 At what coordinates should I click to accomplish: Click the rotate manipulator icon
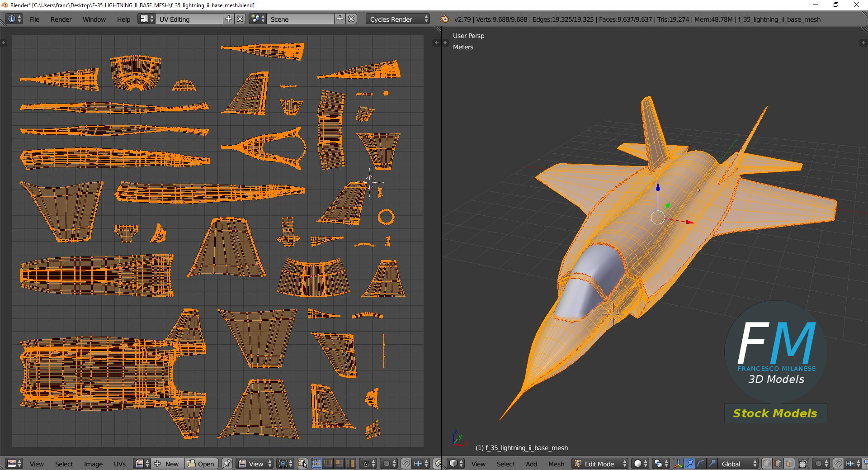tap(700, 464)
